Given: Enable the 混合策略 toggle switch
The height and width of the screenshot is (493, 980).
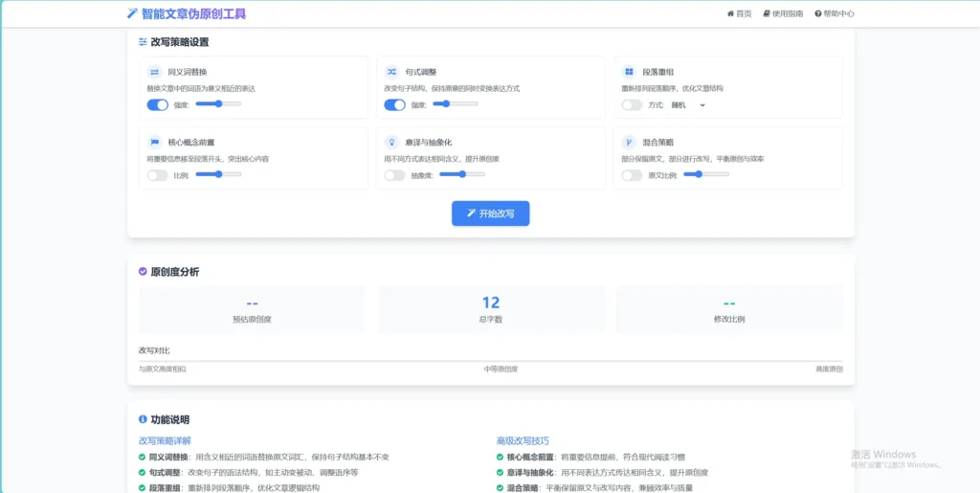Looking at the screenshot, I should tap(632, 175).
